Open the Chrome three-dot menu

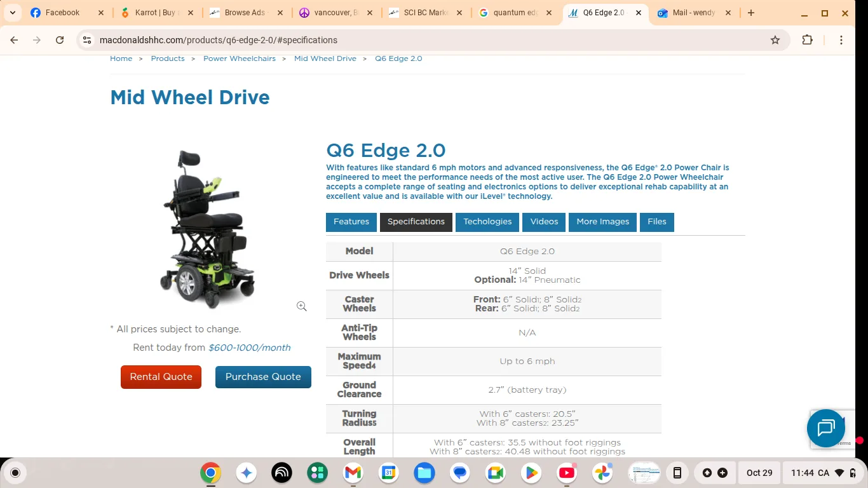coord(841,39)
